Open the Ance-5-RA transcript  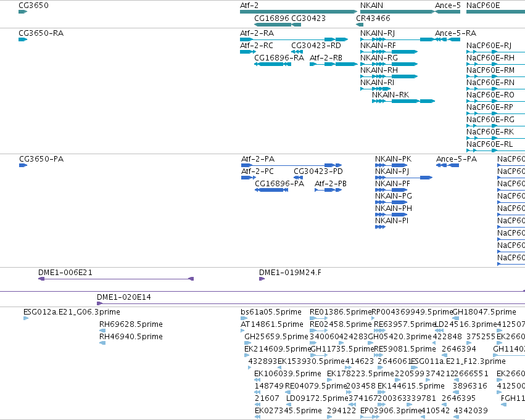pyautogui.click(x=455, y=33)
